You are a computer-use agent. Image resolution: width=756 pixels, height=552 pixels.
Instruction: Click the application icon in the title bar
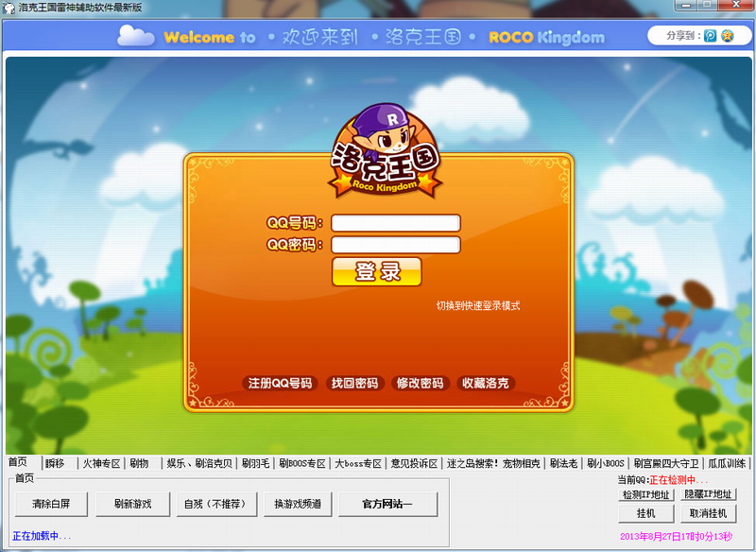(x=9, y=8)
